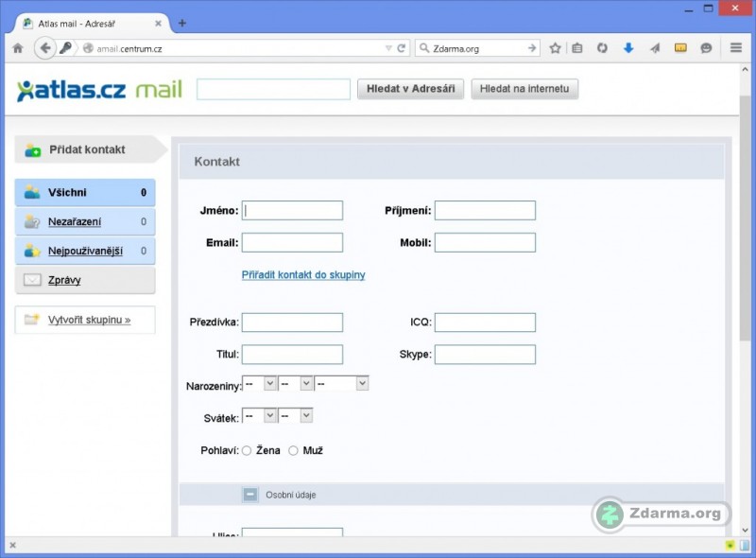
Task: Click the status bar close X icon
Action: [13, 545]
